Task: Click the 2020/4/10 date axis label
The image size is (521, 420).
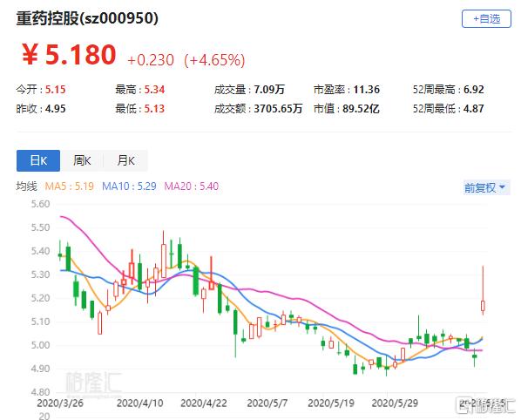Action: pyautogui.click(x=140, y=403)
